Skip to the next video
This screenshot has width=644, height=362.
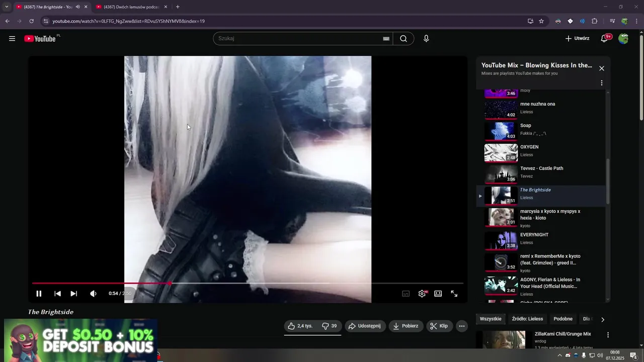(x=74, y=294)
